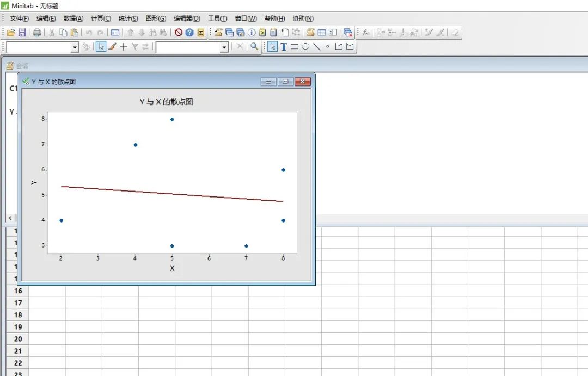Select the Marker dot drawing tool
The height and width of the screenshot is (376, 588).
coord(327,46)
